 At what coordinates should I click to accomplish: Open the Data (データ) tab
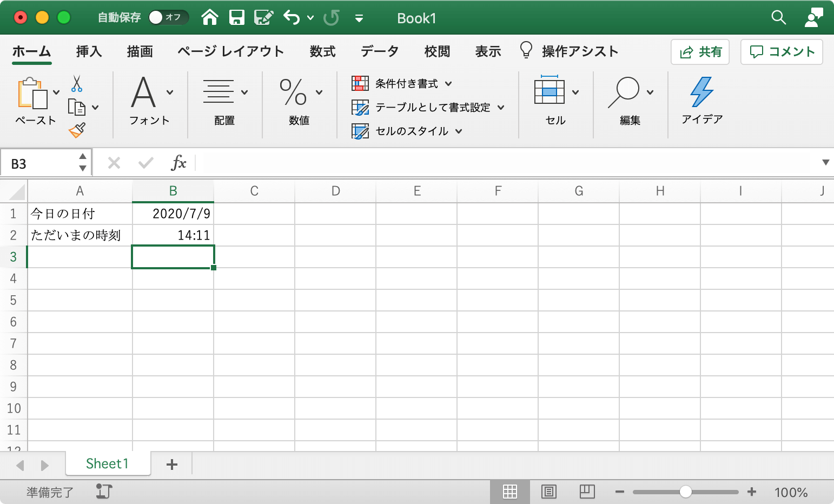pos(380,51)
